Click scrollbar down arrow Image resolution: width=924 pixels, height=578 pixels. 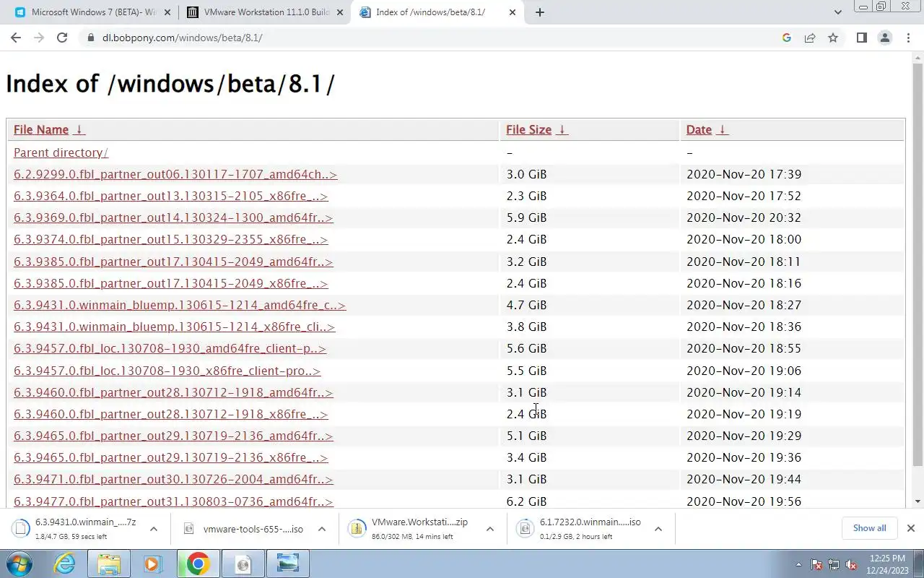tap(918, 501)
